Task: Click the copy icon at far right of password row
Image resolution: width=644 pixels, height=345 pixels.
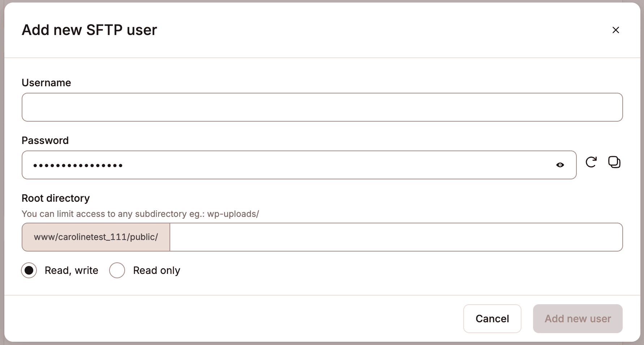Action: coord(615,162)
